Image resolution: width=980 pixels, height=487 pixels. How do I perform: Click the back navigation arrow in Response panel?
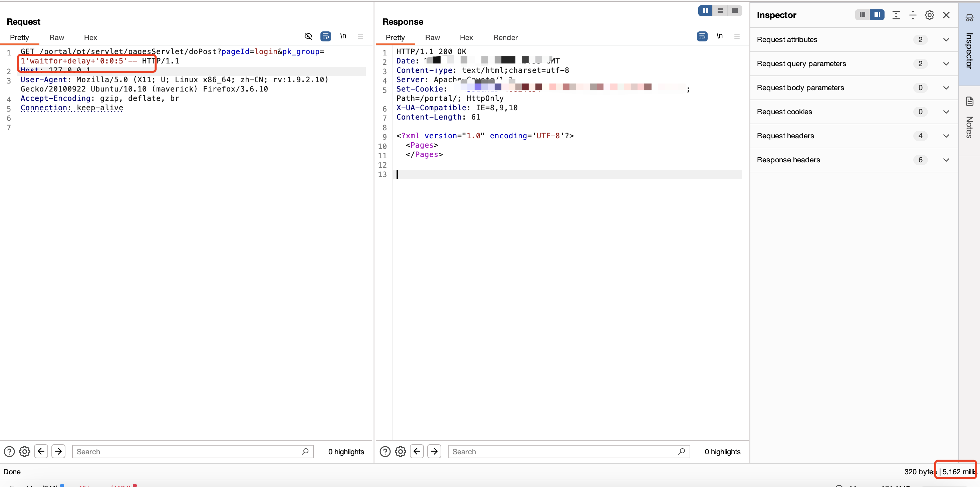point(417,451)
